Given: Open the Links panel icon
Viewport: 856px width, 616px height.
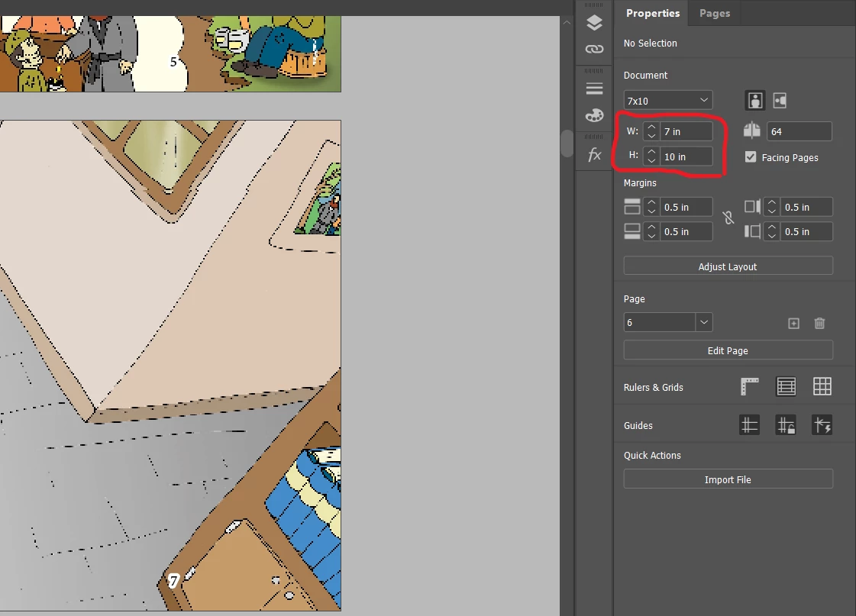Looking at the screenshot, I should 594,49.
